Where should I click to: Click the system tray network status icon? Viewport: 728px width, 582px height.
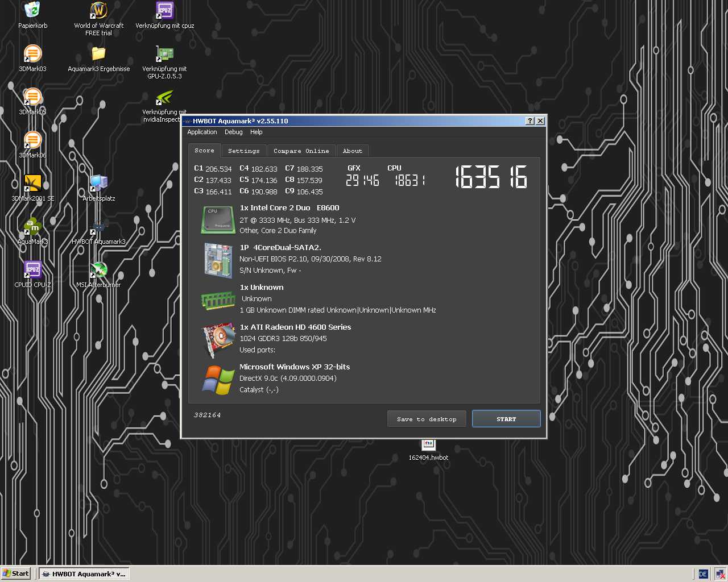720,574
